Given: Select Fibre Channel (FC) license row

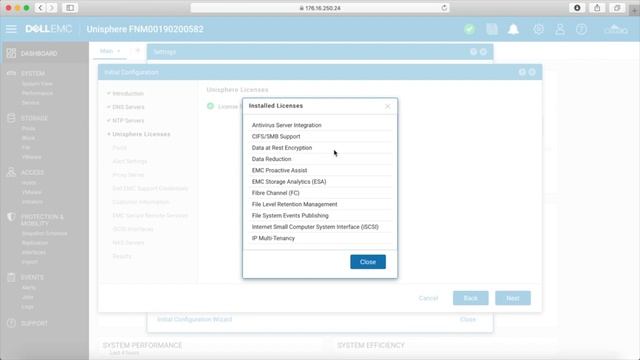Looking at the screenshot, I should click(320, 193).
